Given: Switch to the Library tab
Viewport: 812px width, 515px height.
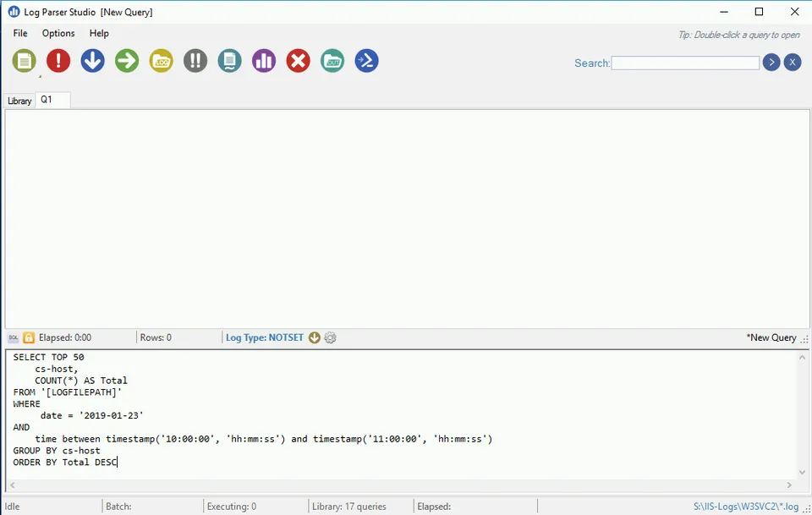Looking at the screenshot, I should coord(19,100).
